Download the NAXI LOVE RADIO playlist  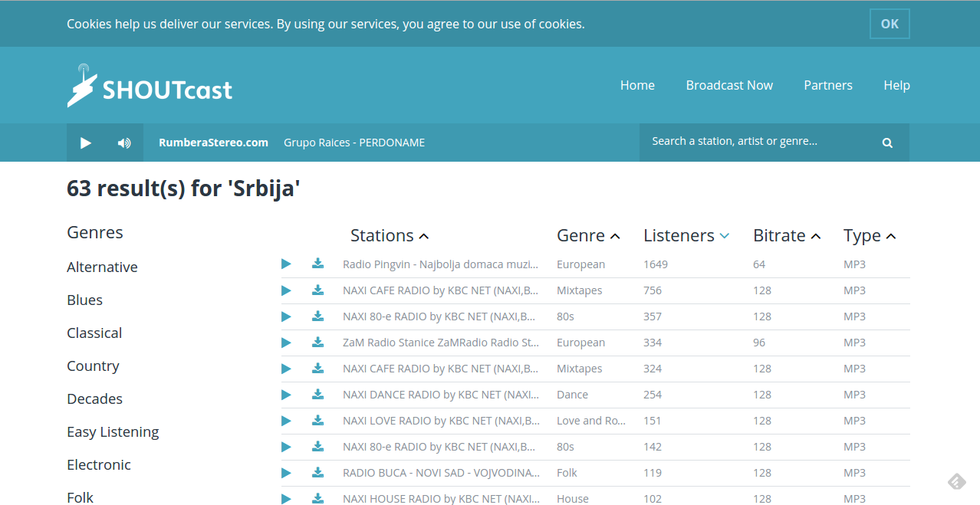tap(317, 421)
